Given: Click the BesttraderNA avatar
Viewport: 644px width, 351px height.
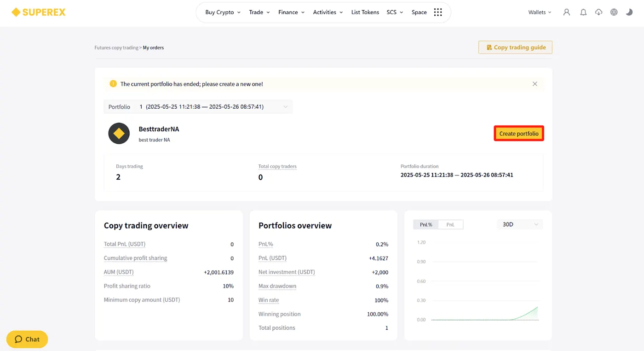Looking at the screenshot, I should (x=119, y=134).
